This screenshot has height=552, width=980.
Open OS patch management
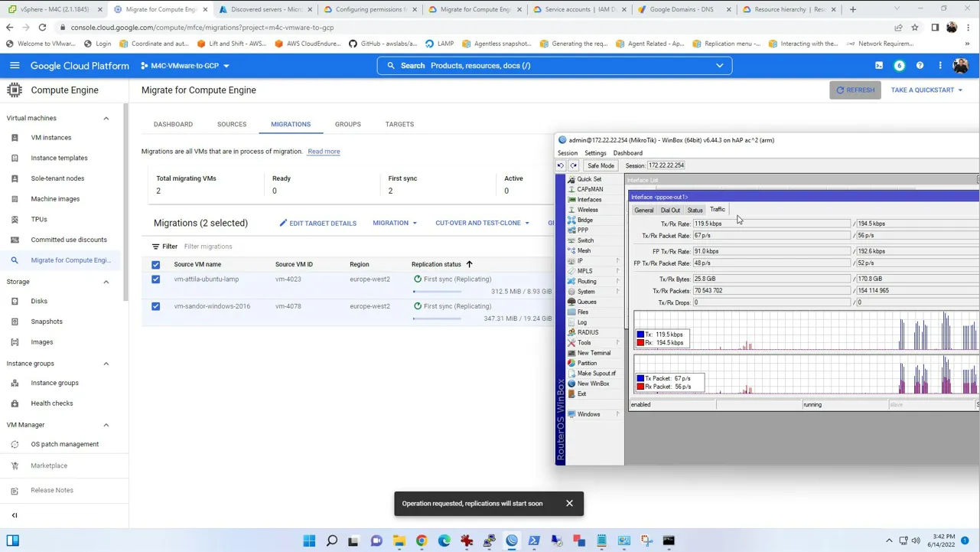point(65,444)
